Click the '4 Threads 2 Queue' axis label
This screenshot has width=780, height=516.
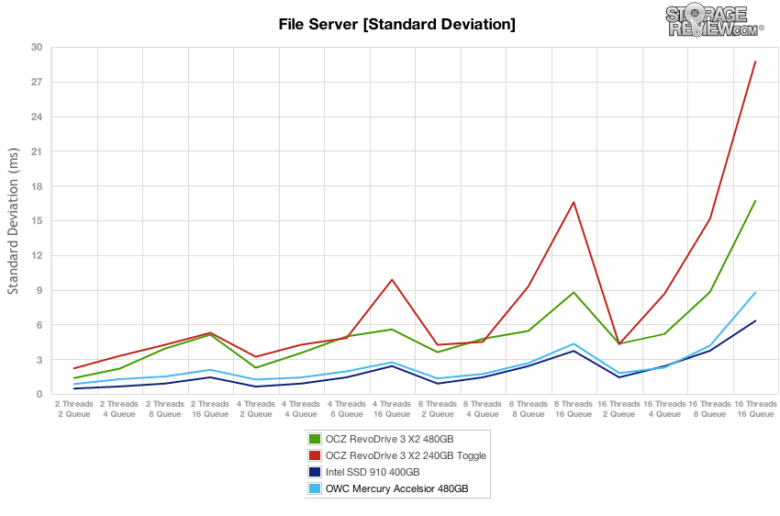point(256,409)
